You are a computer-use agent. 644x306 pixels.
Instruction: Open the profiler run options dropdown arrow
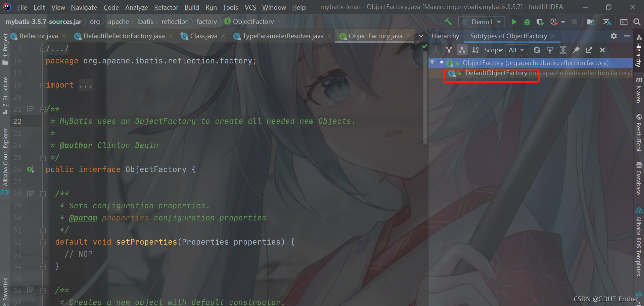click(x=563, y=22)
